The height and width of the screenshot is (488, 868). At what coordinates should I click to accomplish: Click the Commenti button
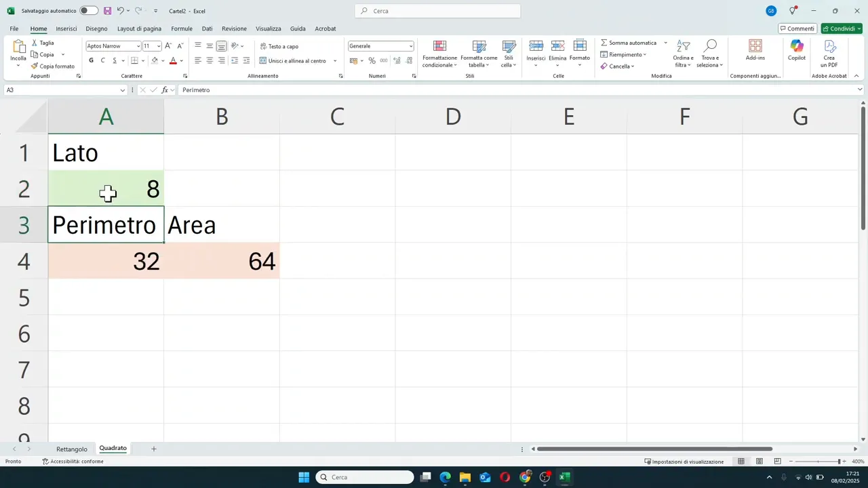(797, 28)
